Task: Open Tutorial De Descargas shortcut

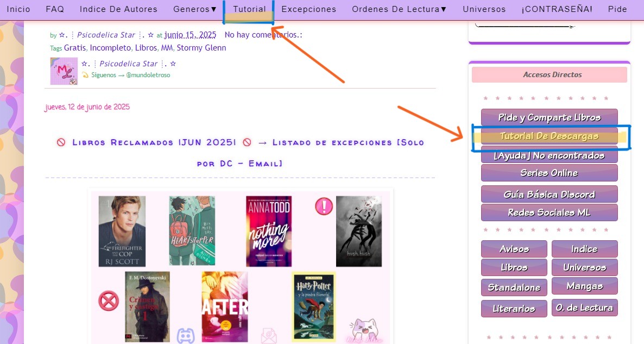Action: (549, 136)
